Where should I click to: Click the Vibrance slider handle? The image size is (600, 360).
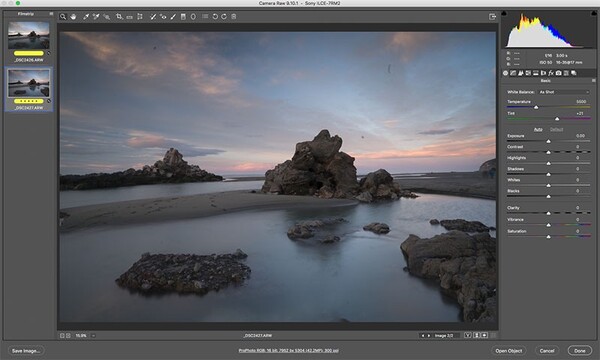tap(548, 225)
